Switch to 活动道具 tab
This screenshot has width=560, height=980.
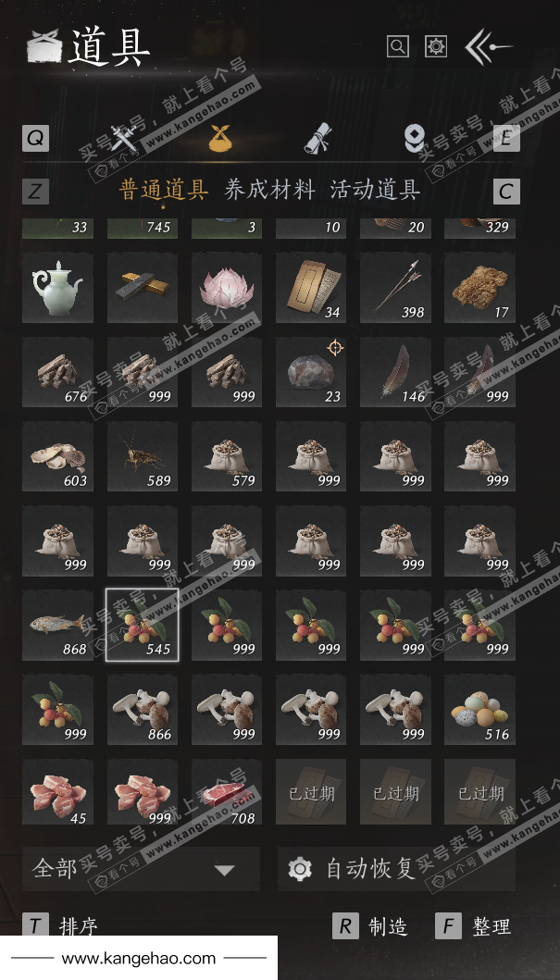375,191
